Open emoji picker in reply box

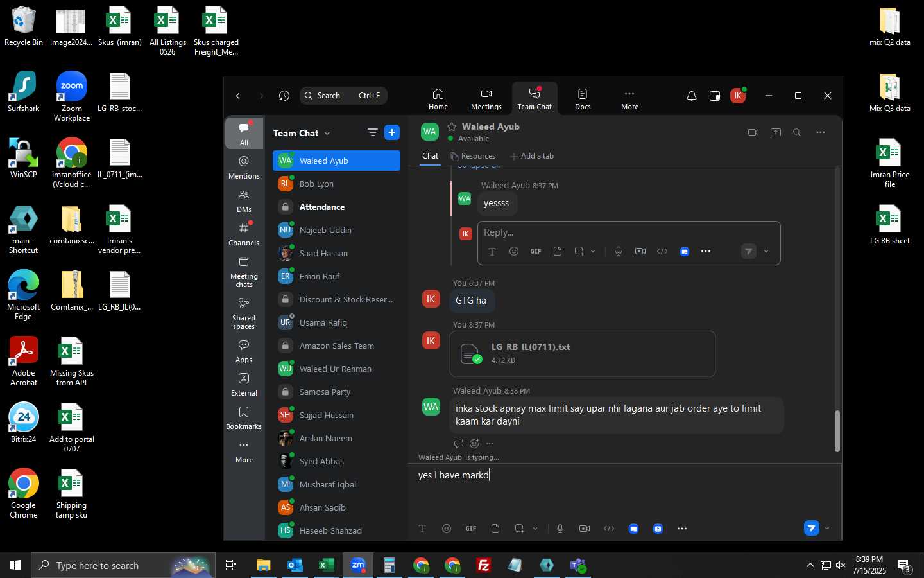[514, 251]
